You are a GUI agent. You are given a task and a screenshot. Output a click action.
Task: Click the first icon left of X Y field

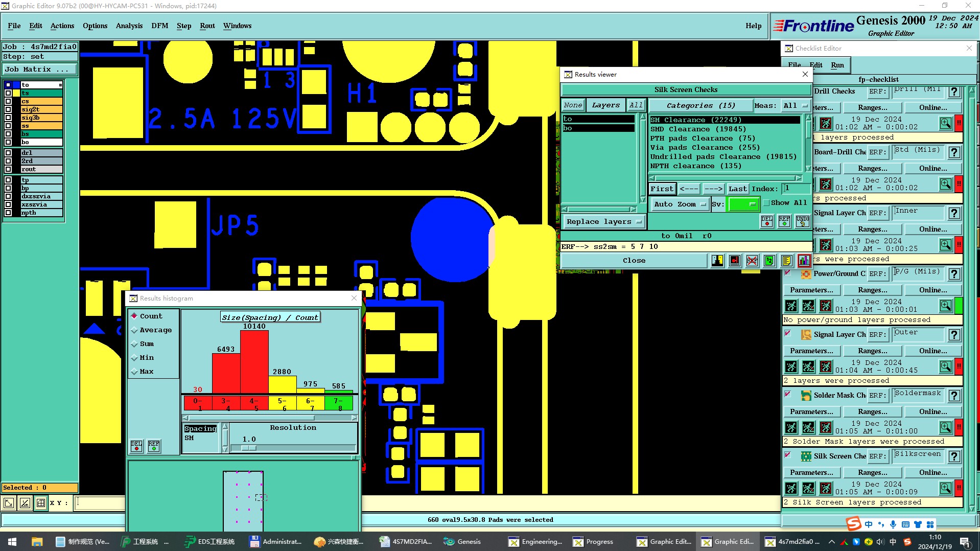click(x=9, y=503)
